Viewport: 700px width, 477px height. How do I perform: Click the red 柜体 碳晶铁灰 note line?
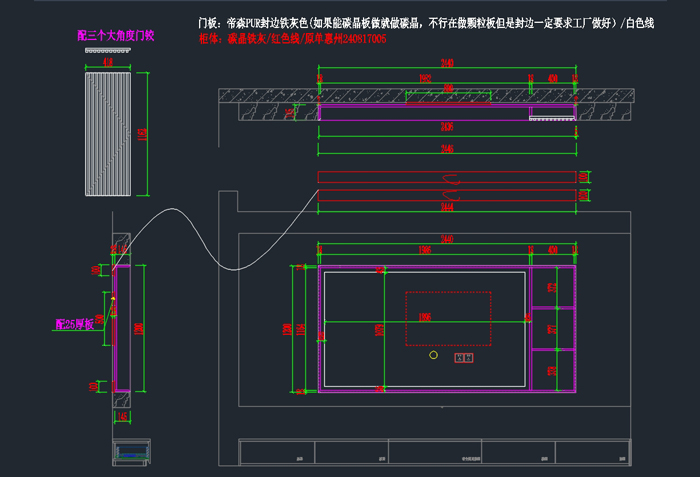292,39
